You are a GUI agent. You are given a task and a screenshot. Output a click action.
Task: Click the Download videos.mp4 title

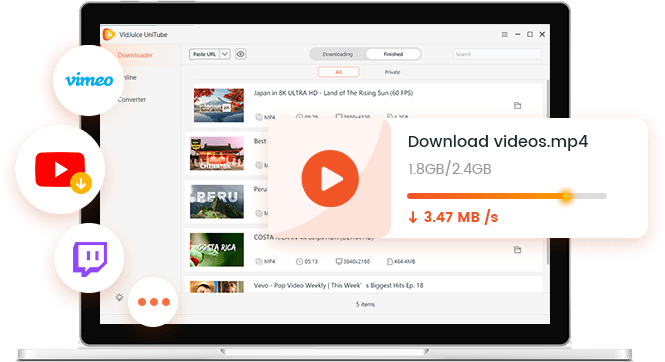coord(498,142)
